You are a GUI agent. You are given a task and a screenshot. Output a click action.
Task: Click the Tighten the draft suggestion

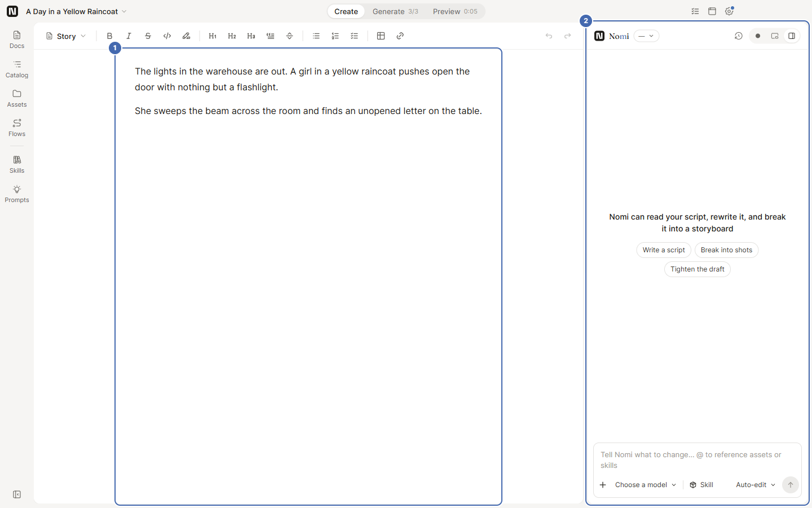pos(698,269)
